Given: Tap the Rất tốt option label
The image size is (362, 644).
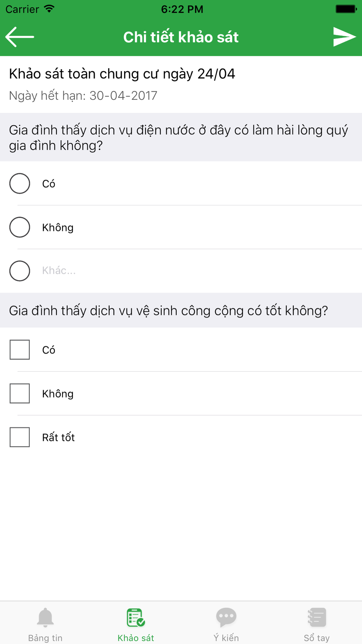Looking at the screenshot, I should pos(58,437).
